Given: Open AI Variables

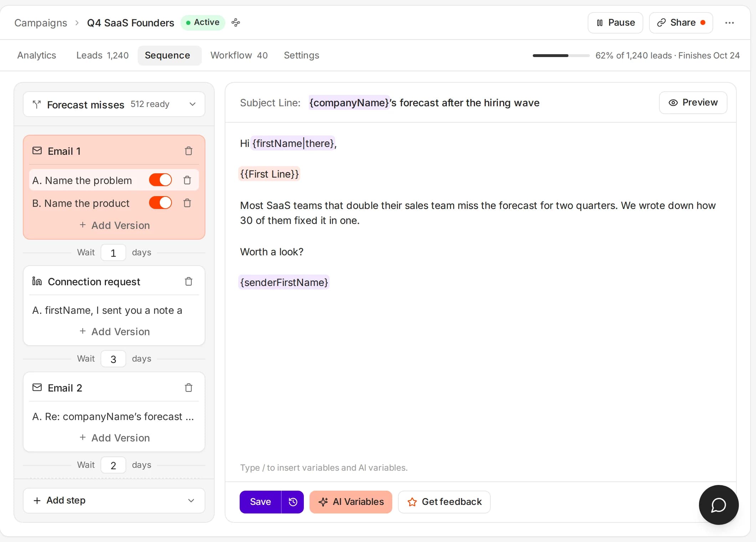Looking at the screenshot, I should (x=351, y=502).
